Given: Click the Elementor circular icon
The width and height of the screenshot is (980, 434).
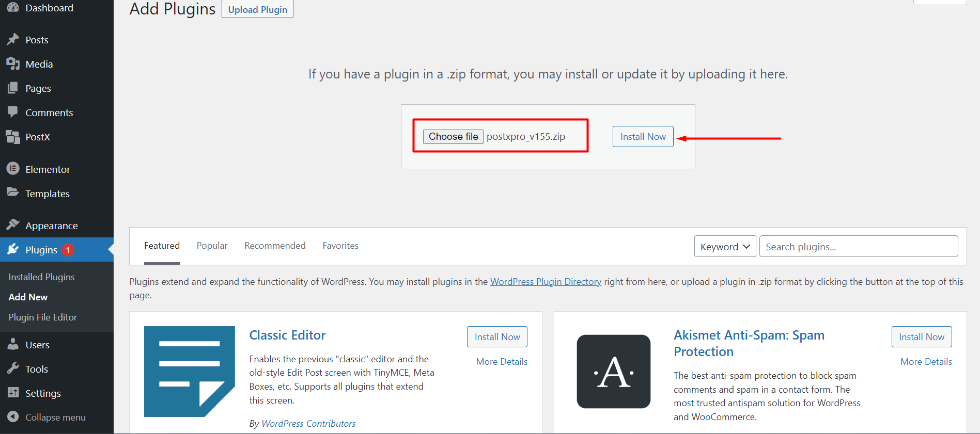Looking at the screenshot, I should 13,168.
